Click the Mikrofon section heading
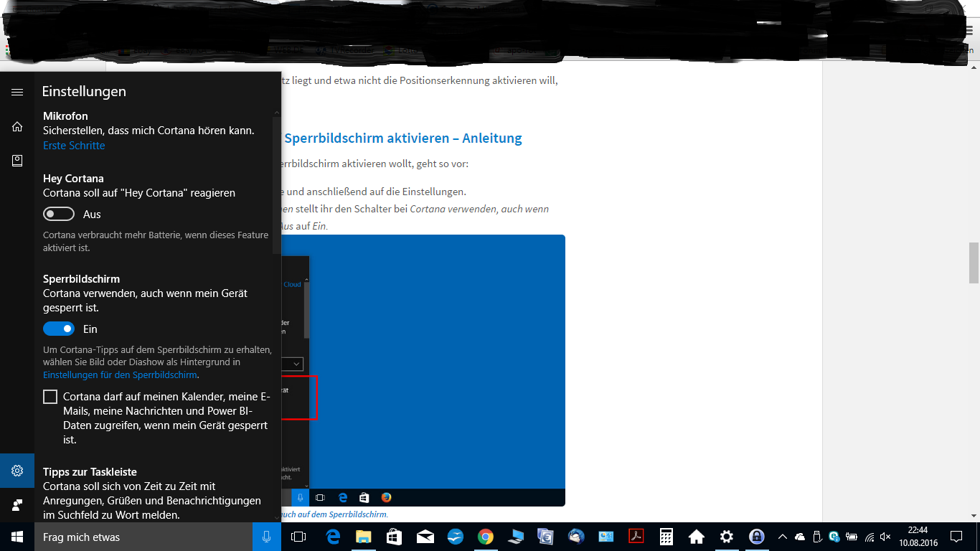The height and width of the screenshot is (551, 980). click(x=65, y=116)
